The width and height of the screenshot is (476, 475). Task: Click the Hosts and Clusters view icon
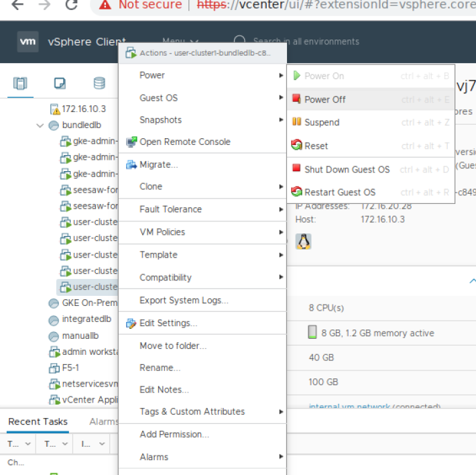coord(21,83)
